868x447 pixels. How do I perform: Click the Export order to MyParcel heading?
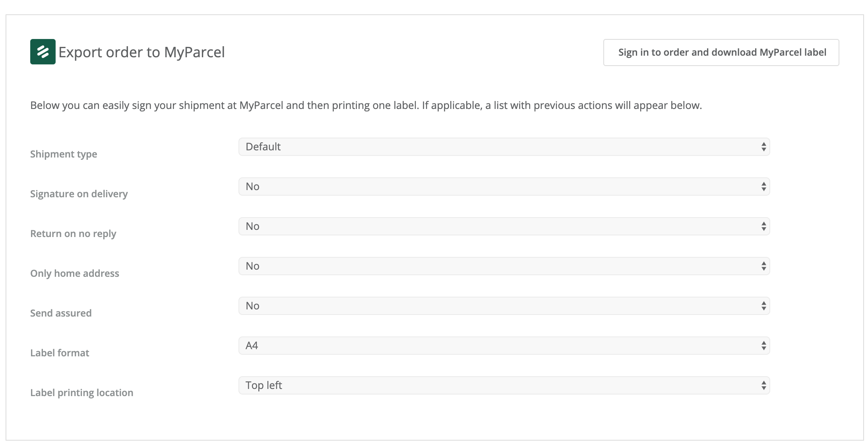(141, 52)
